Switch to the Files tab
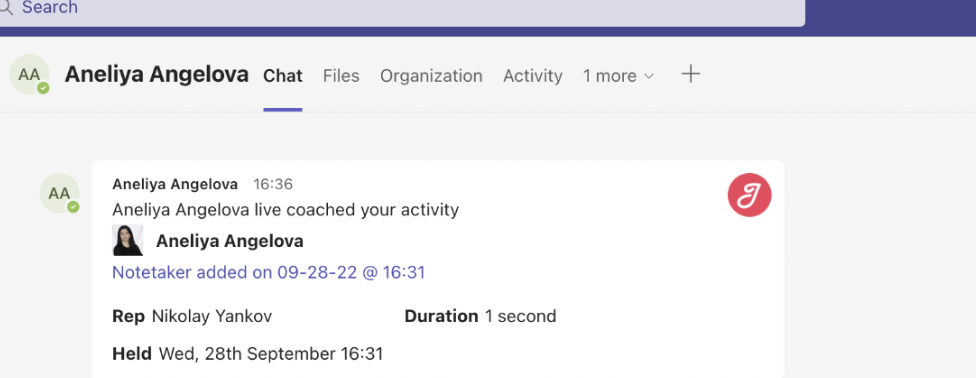Screen dimensions: 976x378 tap(341, 76)
